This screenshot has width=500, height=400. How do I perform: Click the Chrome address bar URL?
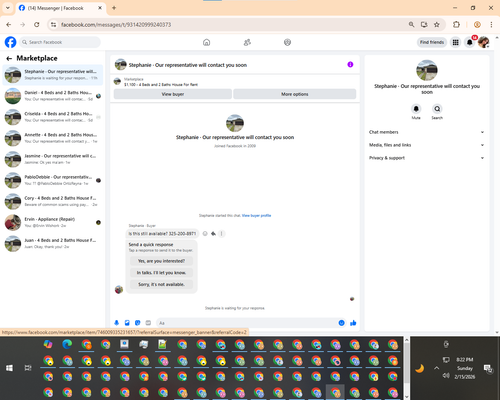[116, 25]
